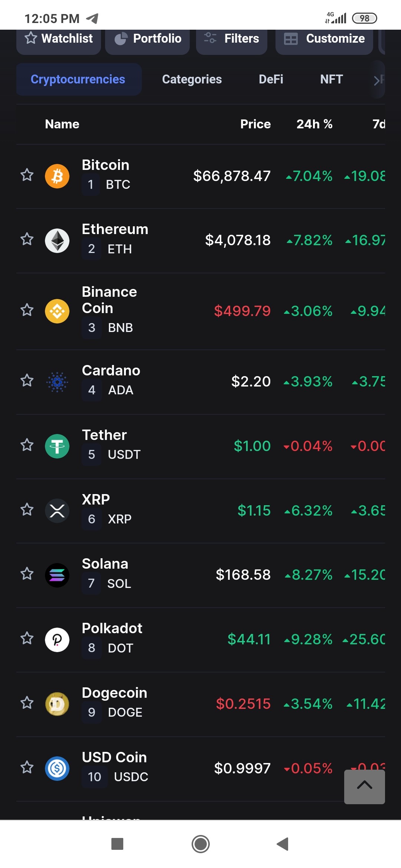Select the Solana gradient logo
401x868 pixels.
pyautogui.click(x=57, y=575)
